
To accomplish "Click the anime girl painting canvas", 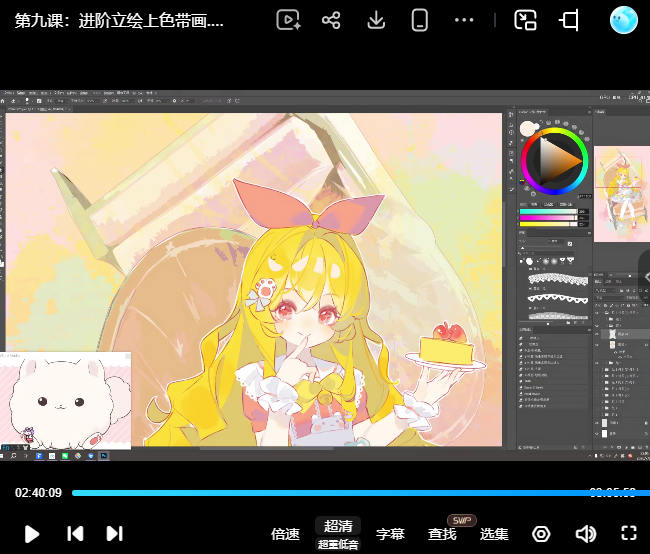I will pyautogui.click(x=254, y=280).
